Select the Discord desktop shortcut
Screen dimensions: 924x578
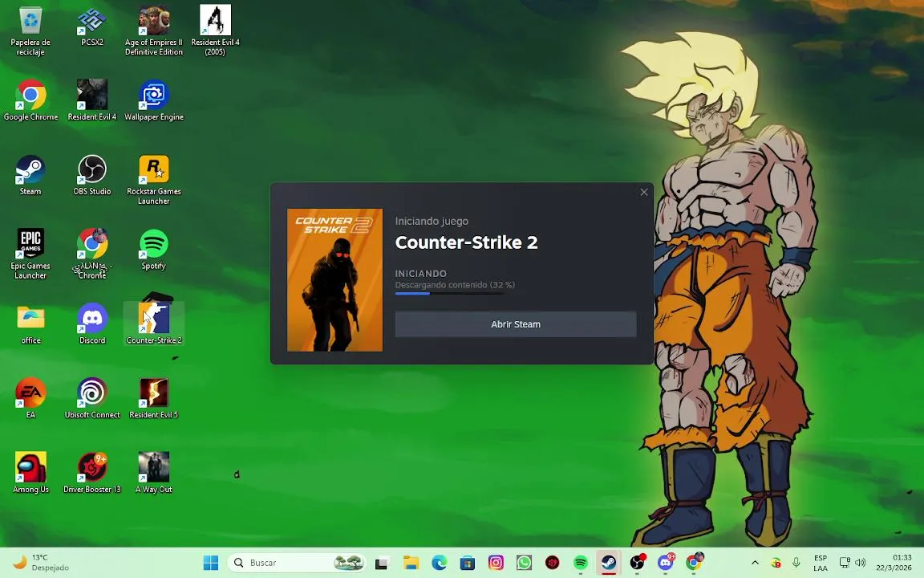click(x=92, y=324)
